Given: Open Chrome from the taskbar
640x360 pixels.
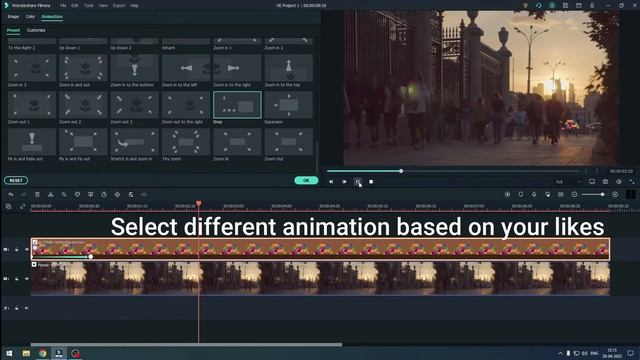Looking at the screenshot, I should [x=42, y=353].
